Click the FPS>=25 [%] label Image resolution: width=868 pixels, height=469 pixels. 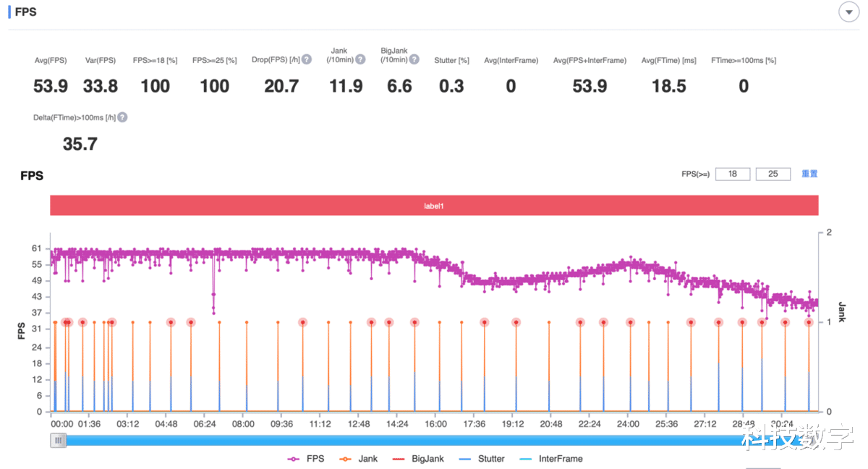coord(215,61)
